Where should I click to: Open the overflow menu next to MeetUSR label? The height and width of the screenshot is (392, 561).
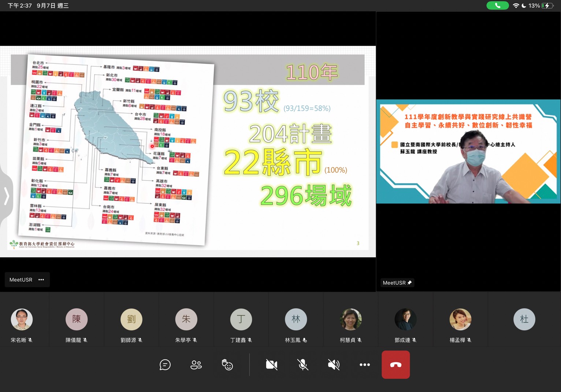point(41,280)
